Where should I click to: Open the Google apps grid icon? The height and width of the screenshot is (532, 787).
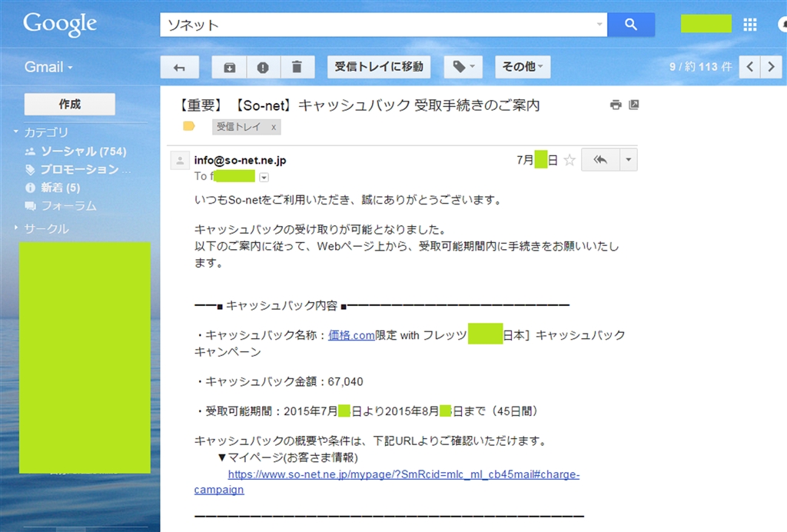(x=750, y=24)
